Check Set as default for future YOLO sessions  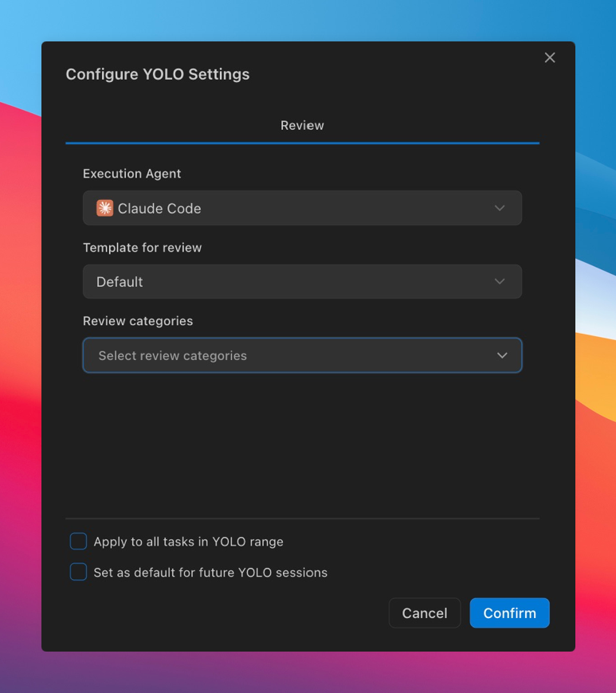(x=77, y=572)
